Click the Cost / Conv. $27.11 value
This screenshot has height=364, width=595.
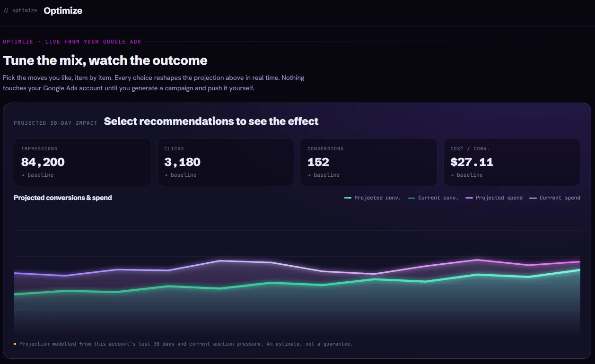click(x=472, y=162)
